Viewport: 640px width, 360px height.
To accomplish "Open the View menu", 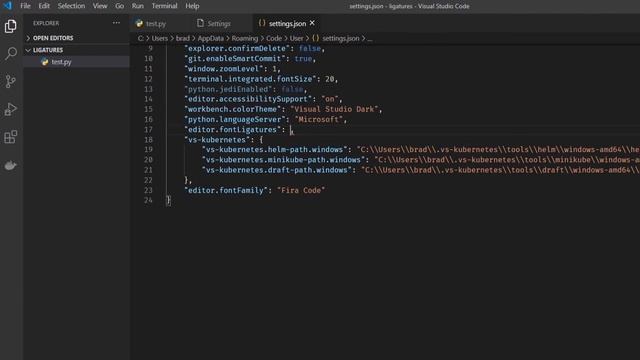I will (100, 6).
